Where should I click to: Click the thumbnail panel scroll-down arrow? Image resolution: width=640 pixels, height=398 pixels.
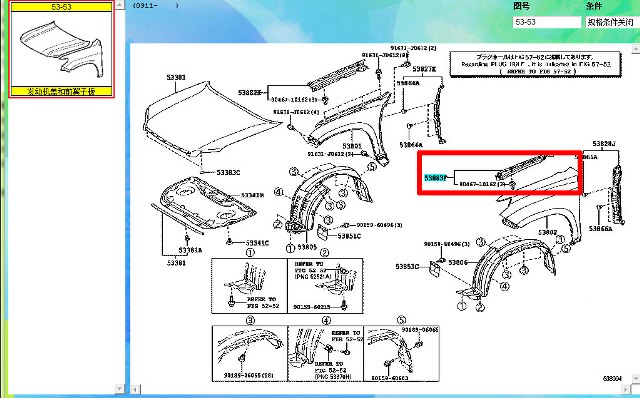tap(119, 388)
